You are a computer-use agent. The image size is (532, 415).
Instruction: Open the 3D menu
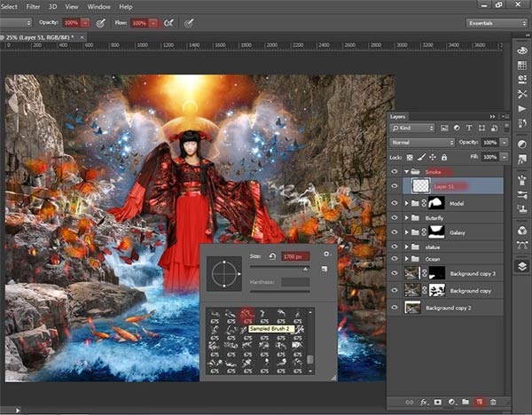pos(52,6)
